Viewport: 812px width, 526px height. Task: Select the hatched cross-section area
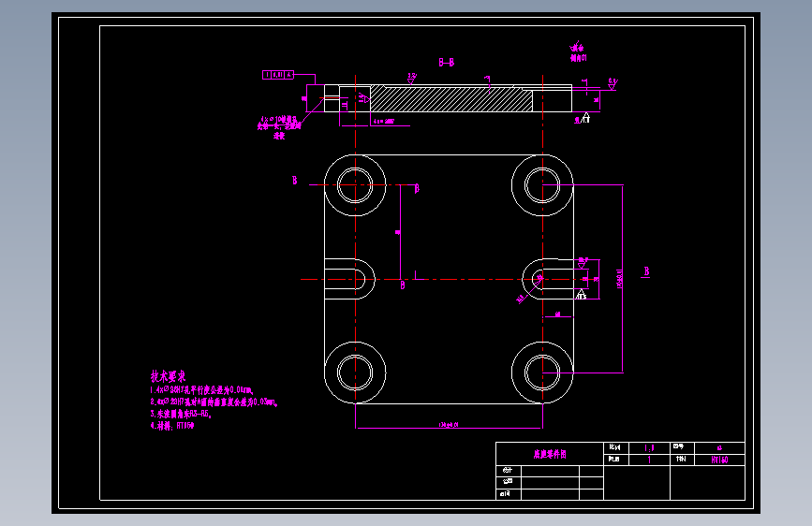click(x=451, y=98)
